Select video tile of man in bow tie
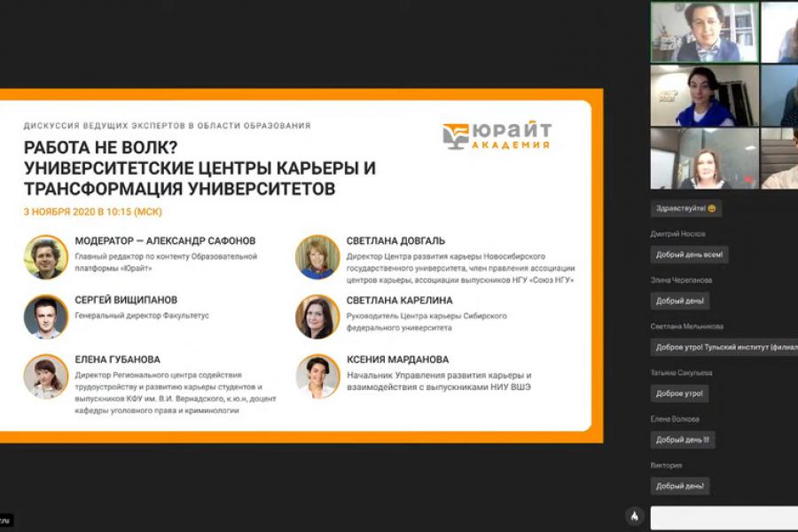This screenshot has width=798, height=532. coord(704,32)
